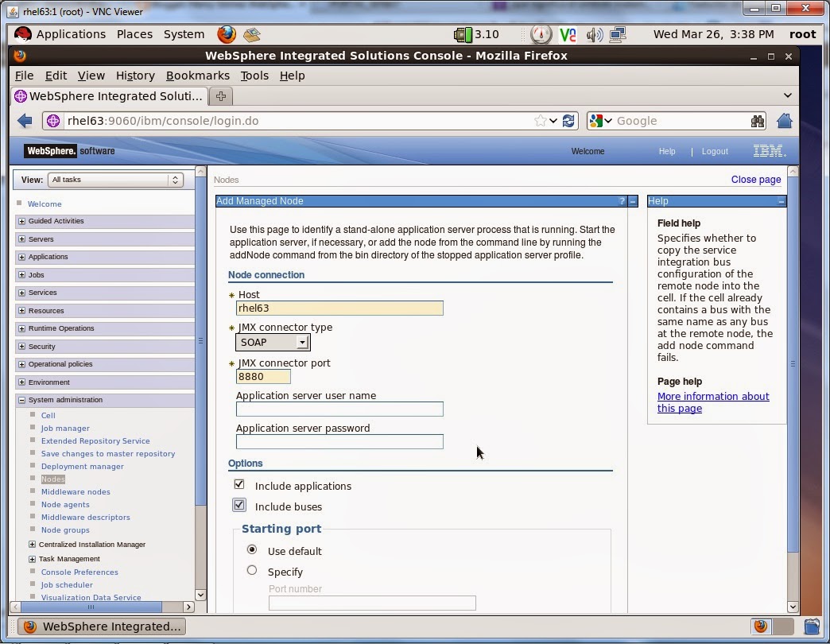This screenshot has width=830, height=644.
Task: Click the back navigation arrow in Firefox
Action: (x=24, y=120)
